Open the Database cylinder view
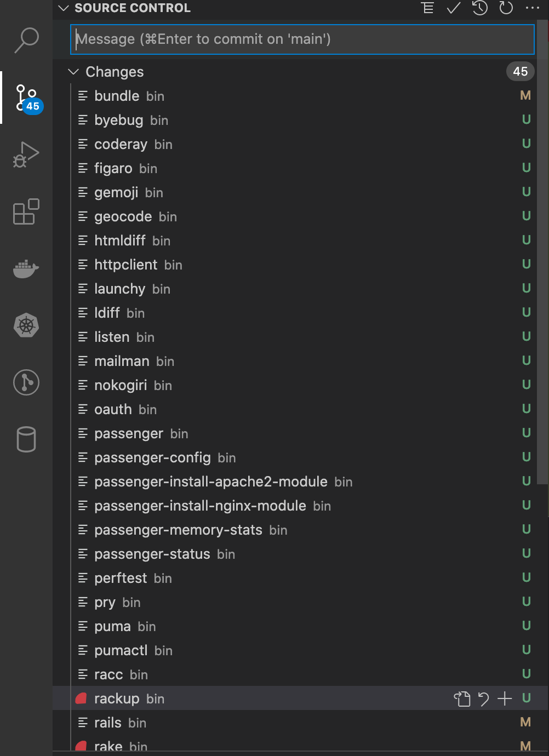The height and width of the screenshot is (756, 549). click(26, 439)
